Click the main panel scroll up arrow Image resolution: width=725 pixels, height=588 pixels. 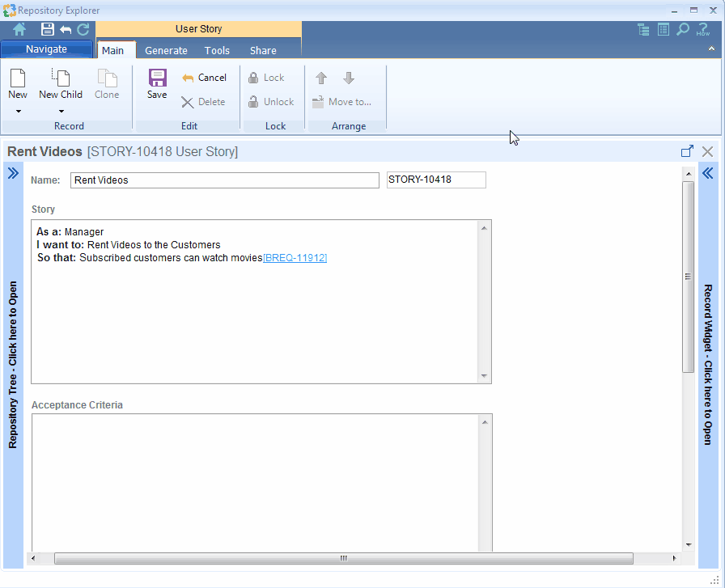click(x=689, y=174)
